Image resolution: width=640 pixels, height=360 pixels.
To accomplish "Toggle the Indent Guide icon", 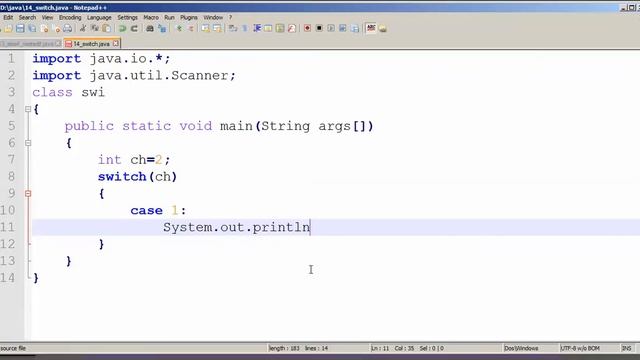I will coord(257,28).
